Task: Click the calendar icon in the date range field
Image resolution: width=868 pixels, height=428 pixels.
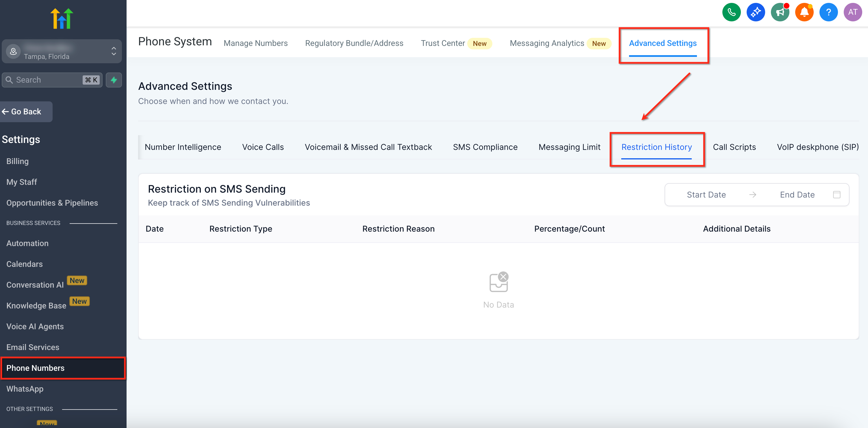Action: (x=836, y=195)
